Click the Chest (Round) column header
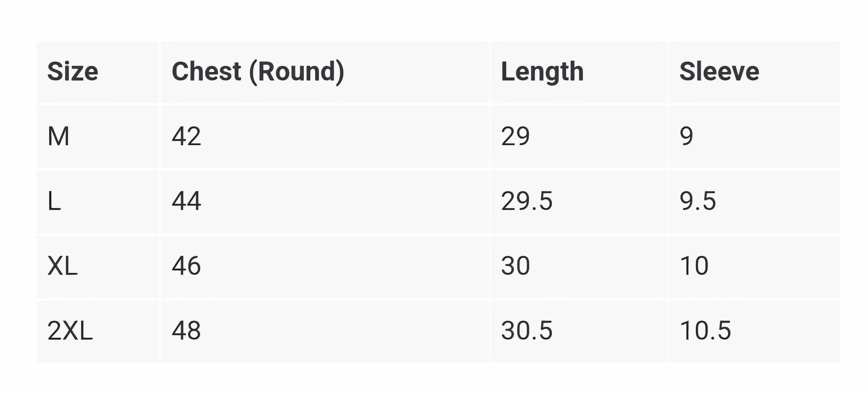Image resolution: width=868 pixels, height=393 pixels. (258, 72)
